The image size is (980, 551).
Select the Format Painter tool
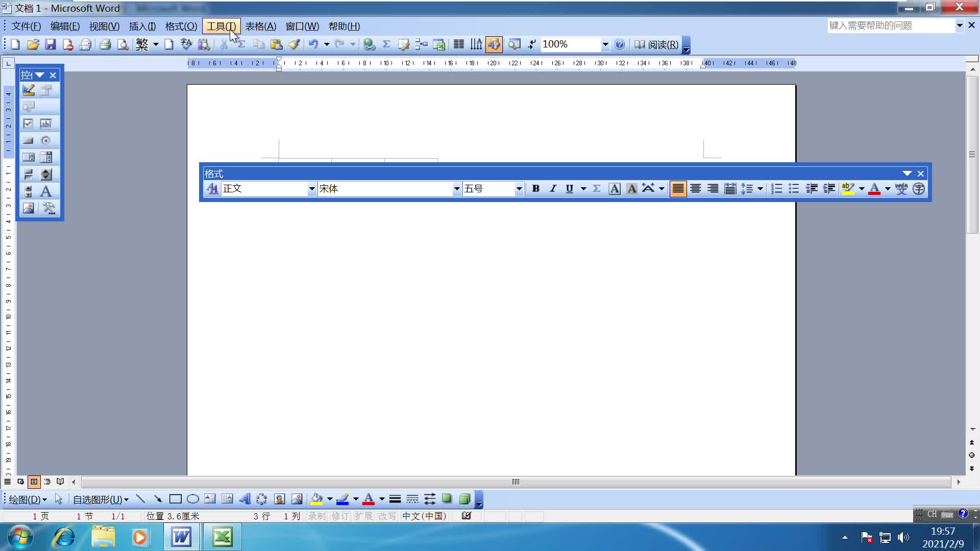pos(294,44)
